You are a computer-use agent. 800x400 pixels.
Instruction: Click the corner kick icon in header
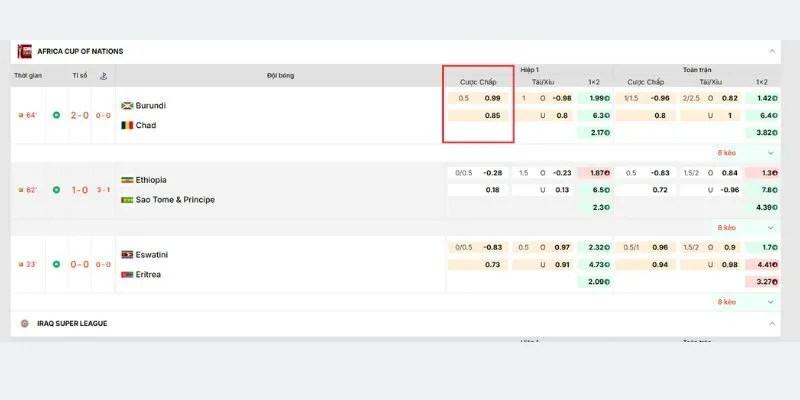click(x=104, y=76)
